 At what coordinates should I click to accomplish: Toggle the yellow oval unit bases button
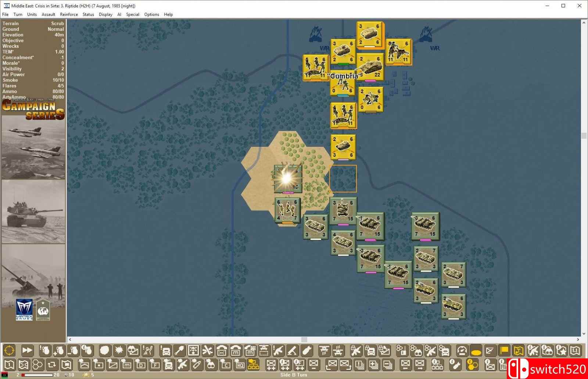476,351
